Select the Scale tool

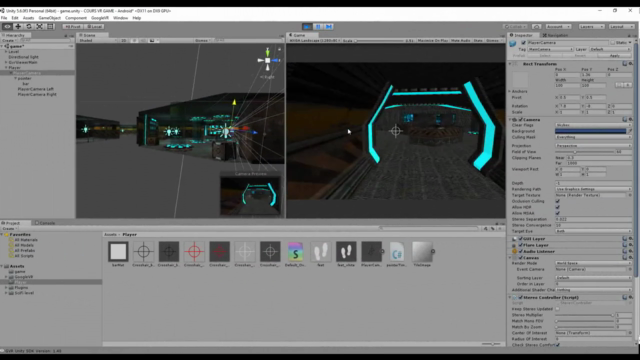click(40, 27)
